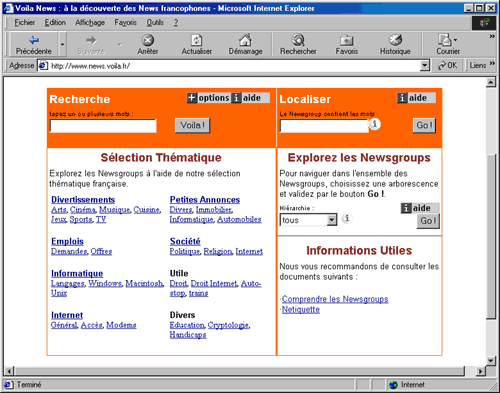Screen dimensions: 500x393
Task: Open Favoris folder toolbar icon
Action: click(347, 40)
